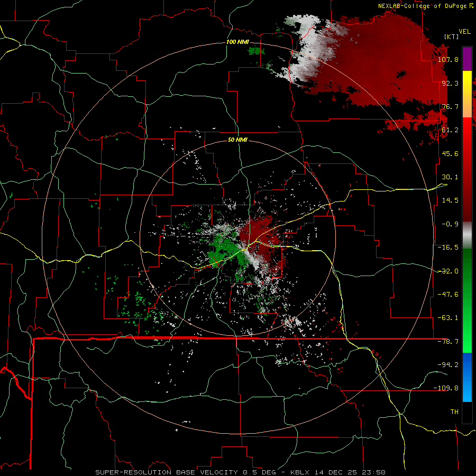Pick the purple segment of velocity color bar
This screenshot has height=476, width=476.
click(467, 59)
